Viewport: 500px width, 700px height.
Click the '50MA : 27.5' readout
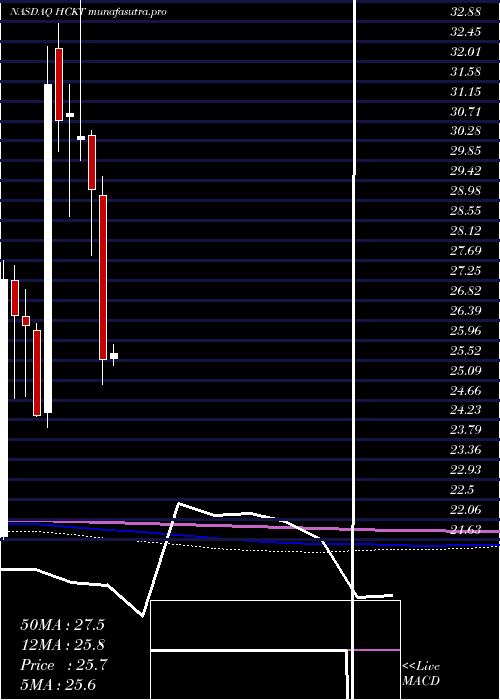tap(62, 625)
